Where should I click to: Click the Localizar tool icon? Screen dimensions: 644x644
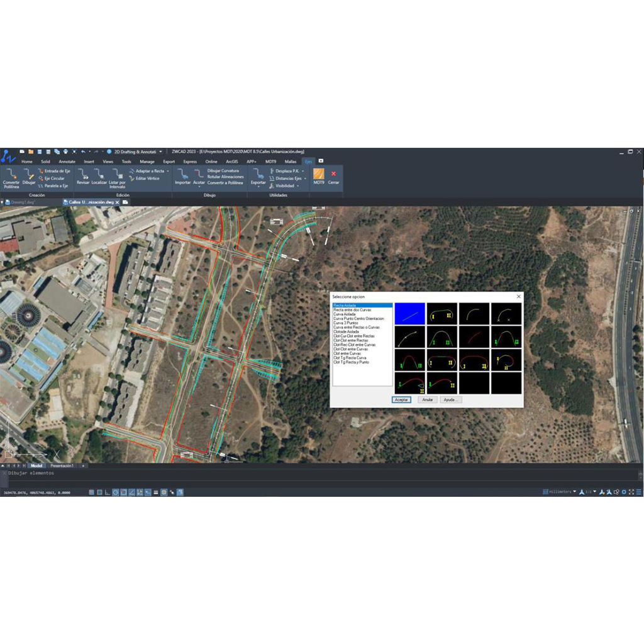tap(99, 174)
